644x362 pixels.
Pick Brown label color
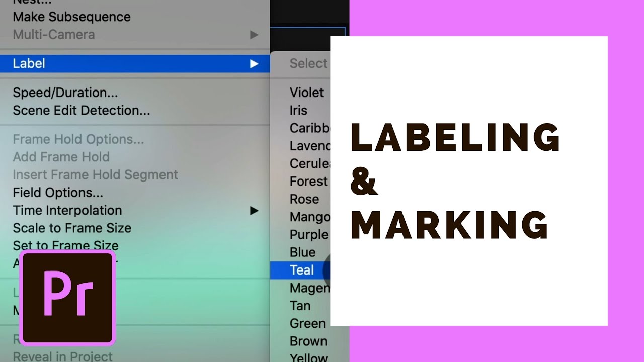pyautogui.click(x=308, y=341)
